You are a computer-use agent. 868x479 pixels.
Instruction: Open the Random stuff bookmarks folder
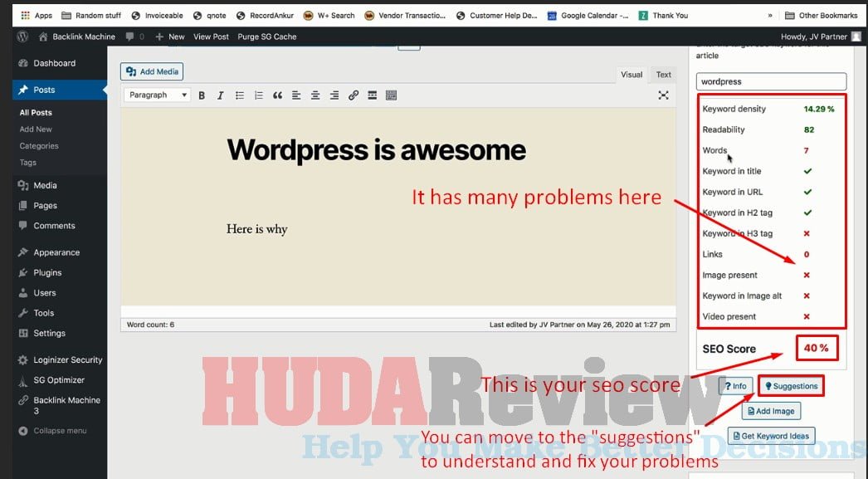pos(90,16)
